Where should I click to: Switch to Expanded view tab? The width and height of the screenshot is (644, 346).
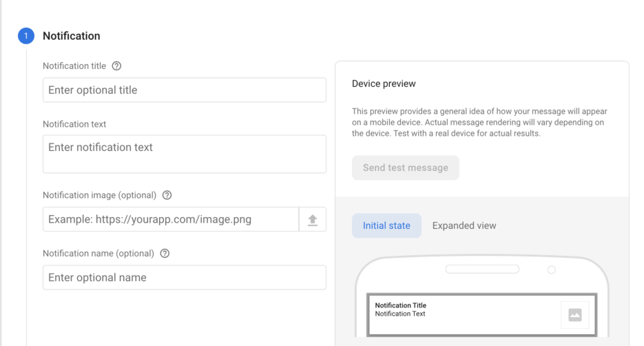point(464,225)
